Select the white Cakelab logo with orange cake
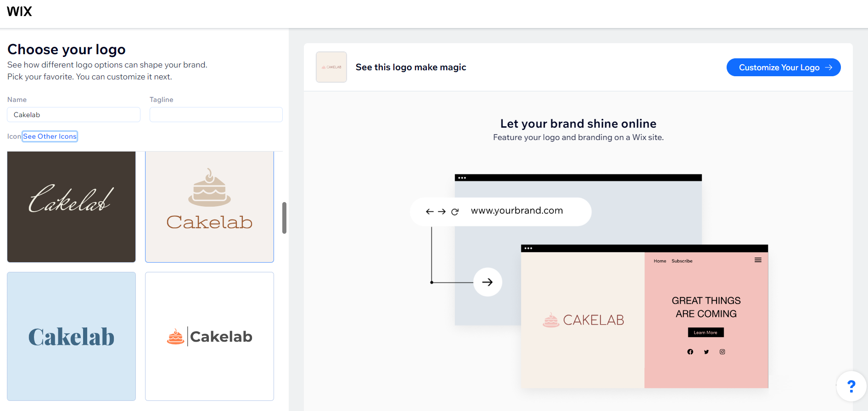Viewport: 868px width, 411px height. tap(209, 336)
